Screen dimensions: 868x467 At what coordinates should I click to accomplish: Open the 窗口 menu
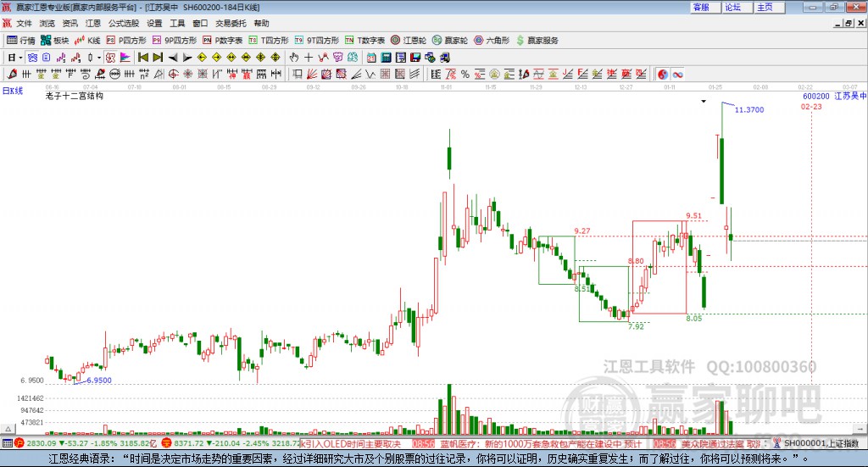pos(200,23)
